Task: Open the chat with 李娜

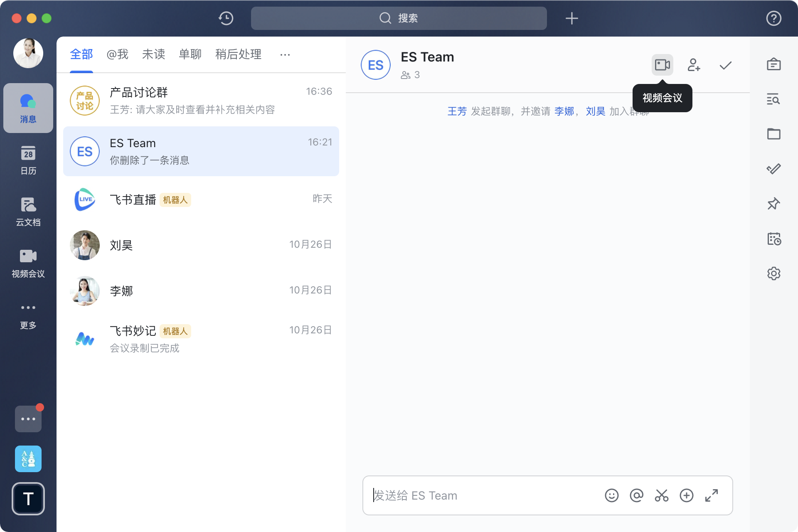Action: click(x=201, y=291)
